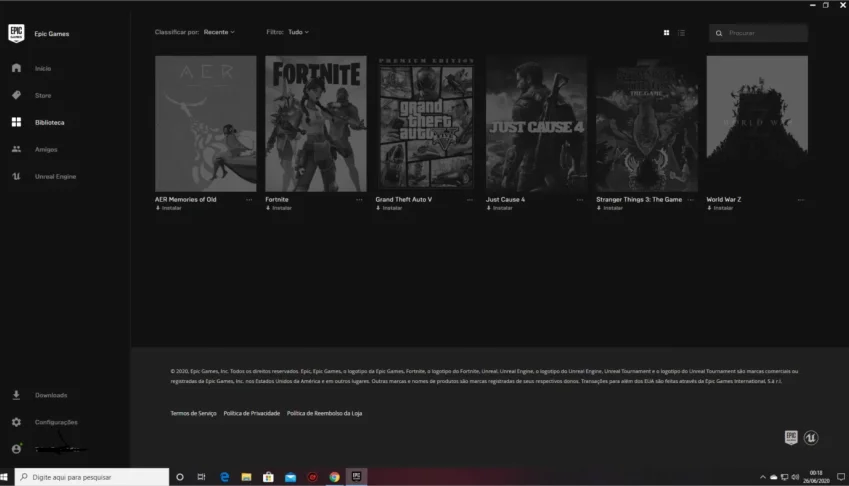Screen dimensions: 849x486
Task: Click the user account avatar icon
Action: [16, 449]
